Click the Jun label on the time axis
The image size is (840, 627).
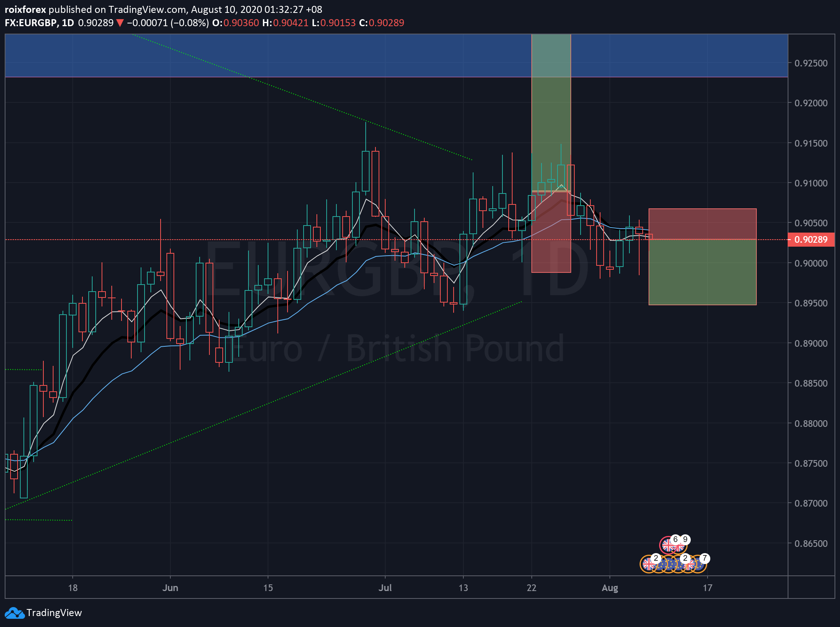click(x=170, y=588)
